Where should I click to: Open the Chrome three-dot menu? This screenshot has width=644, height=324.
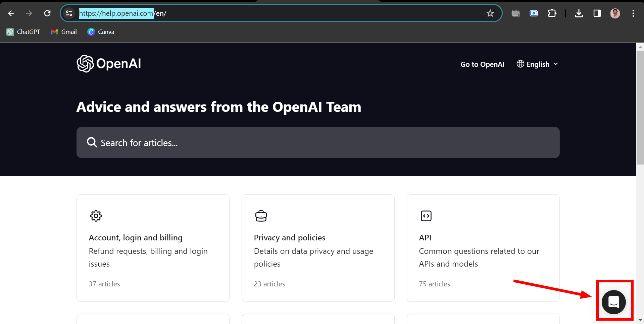click(633, 13)
